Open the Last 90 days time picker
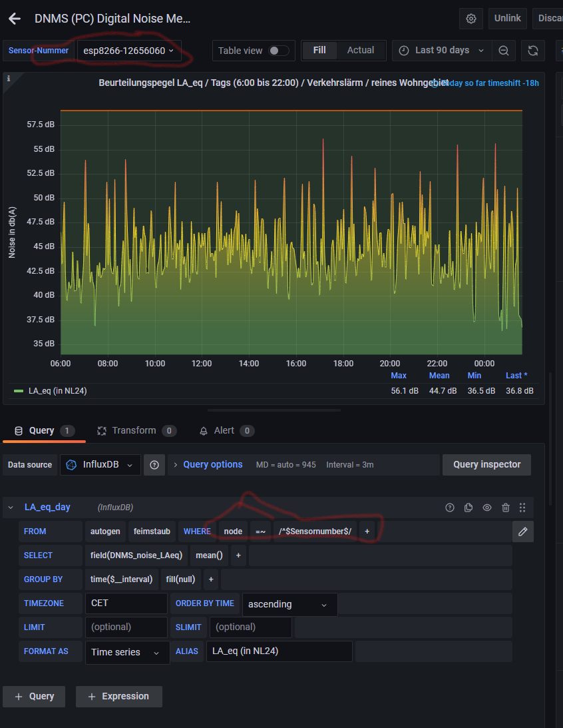563x728 pixels. coord(443,51)
